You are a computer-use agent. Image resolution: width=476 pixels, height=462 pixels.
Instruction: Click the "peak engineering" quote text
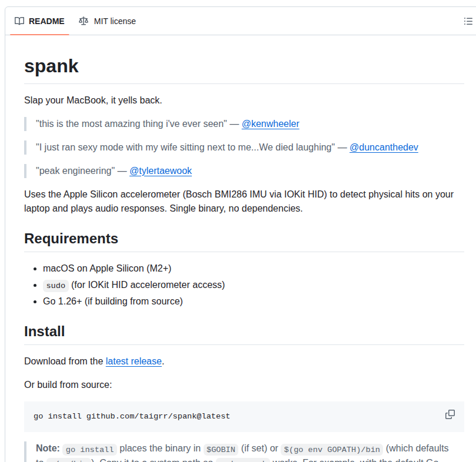[75, 170]
